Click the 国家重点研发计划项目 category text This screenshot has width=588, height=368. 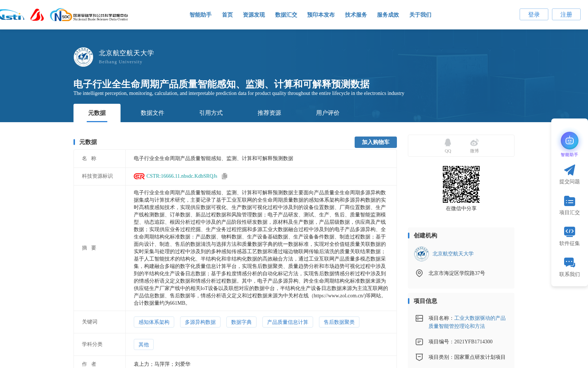click(x=480, y=357)
